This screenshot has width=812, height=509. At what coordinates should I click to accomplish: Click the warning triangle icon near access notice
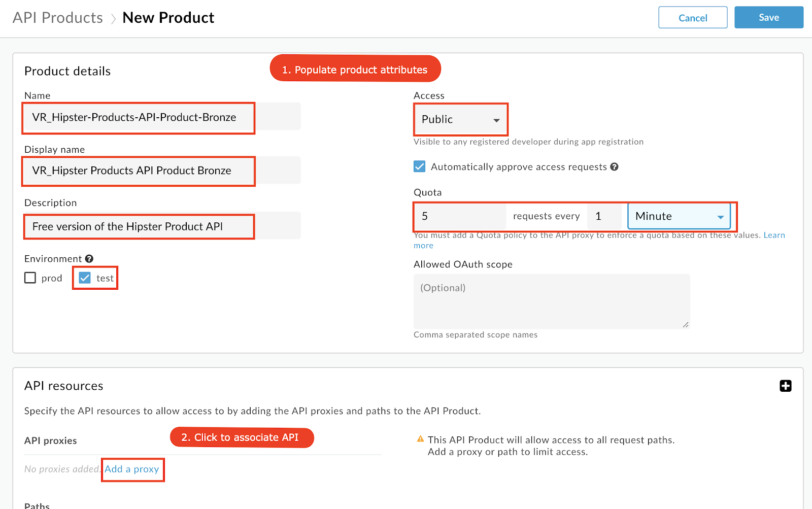click(420, 439)
